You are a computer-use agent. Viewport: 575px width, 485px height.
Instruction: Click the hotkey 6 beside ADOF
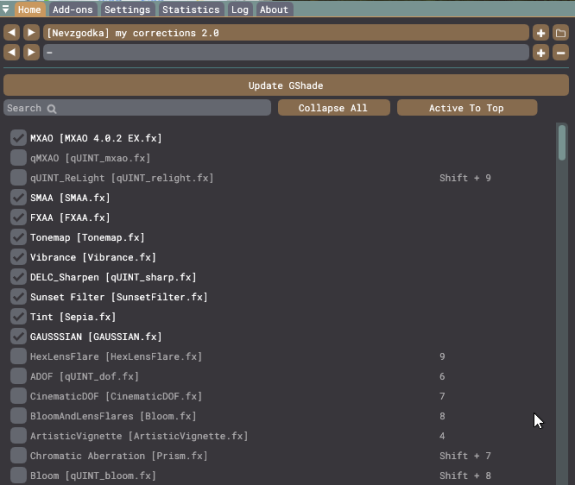442,376
